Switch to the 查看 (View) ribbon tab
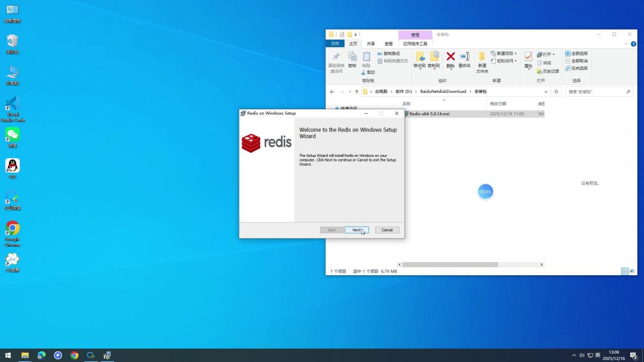The image size is (644, 362). click(388, 44)
